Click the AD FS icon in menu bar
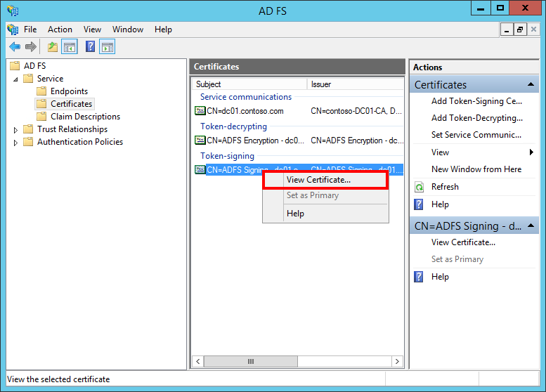546x392 pixels. (13, 30)
